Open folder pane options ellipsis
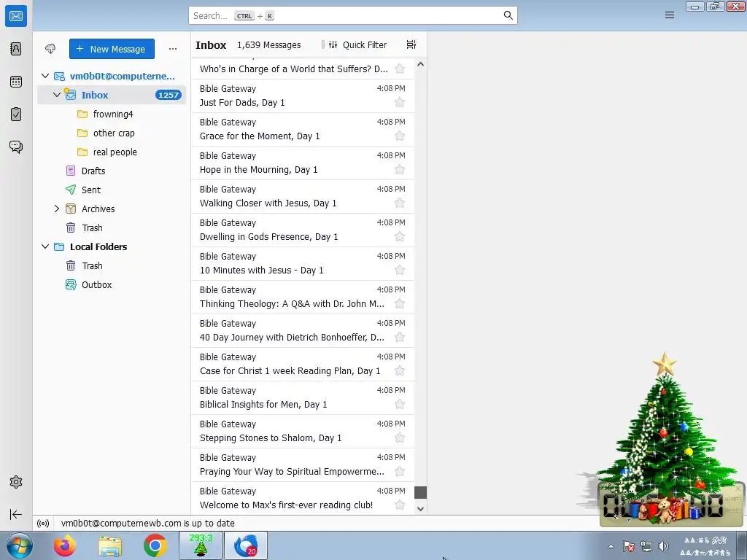 point(172,49)
